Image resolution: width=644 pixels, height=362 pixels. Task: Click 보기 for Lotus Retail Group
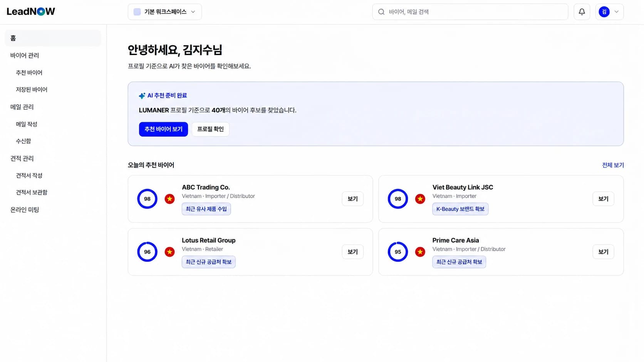pos(352,252)
